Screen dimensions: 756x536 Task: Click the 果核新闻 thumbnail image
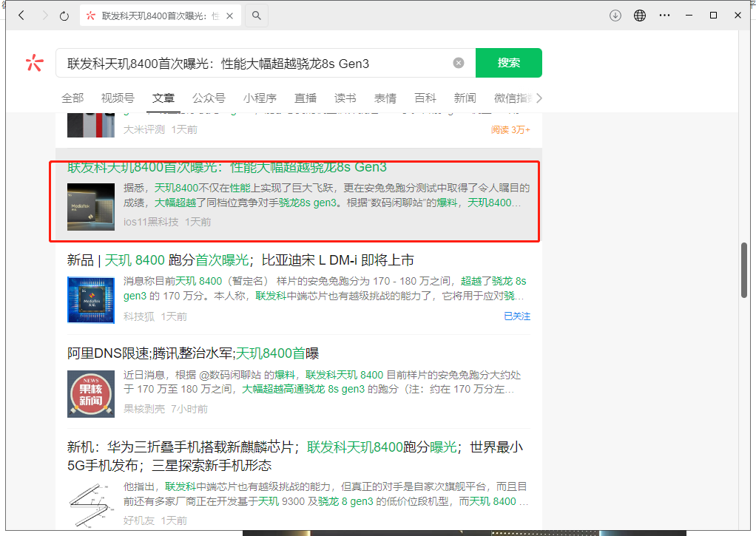(x=91, y=394)
